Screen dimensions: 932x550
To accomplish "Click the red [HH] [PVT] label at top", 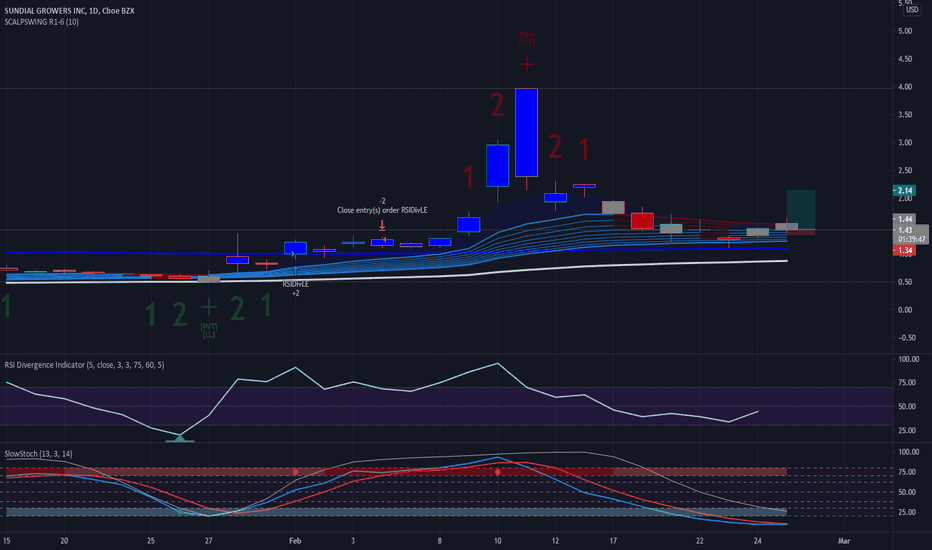I will coord(527,39).
